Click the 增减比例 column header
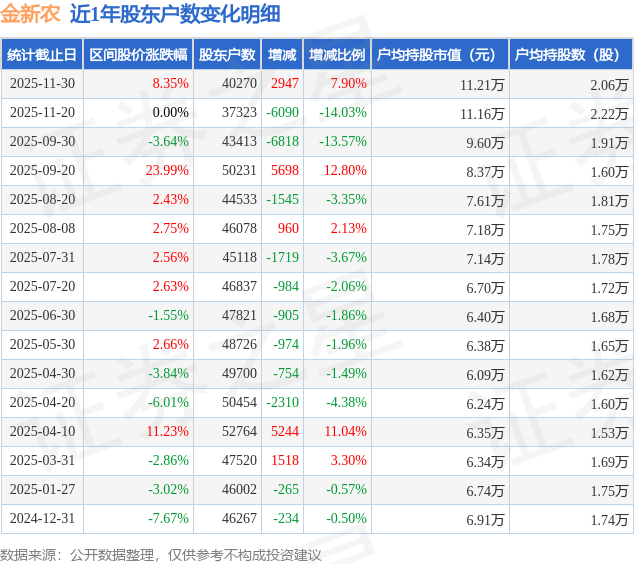634x564 pixels. tap(337, 55)
